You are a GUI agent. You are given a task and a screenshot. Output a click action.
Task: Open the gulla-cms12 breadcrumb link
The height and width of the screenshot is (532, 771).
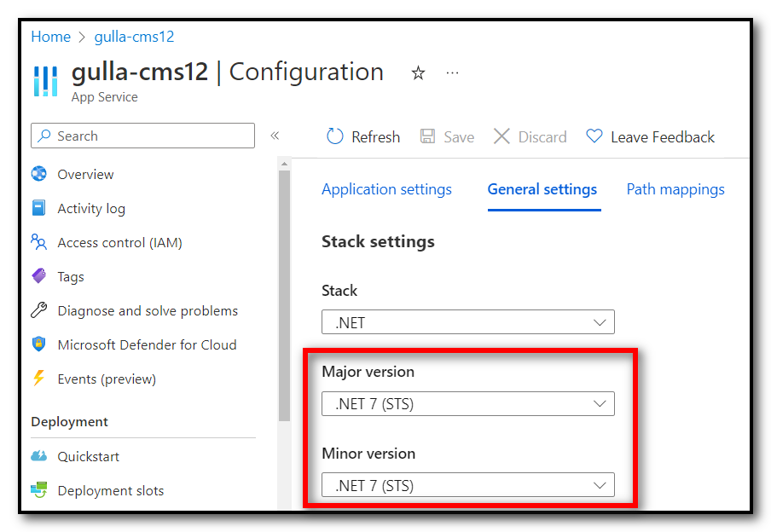(134, 37)
